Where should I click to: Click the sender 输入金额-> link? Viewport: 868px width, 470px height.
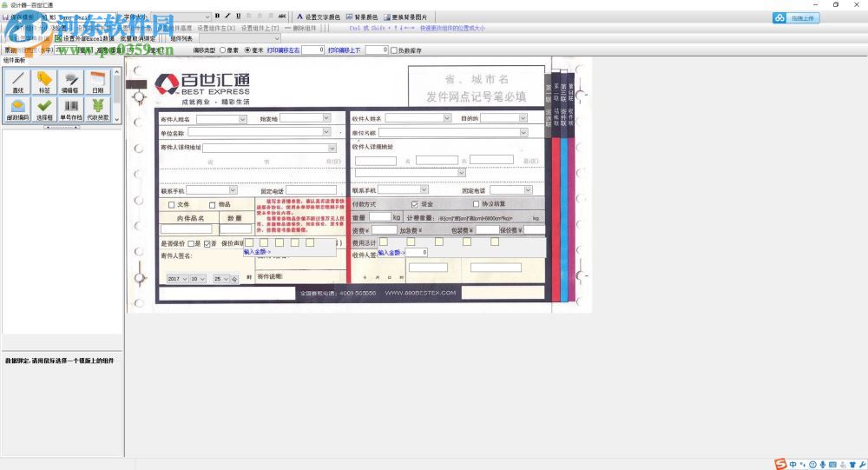coord(258,252)
